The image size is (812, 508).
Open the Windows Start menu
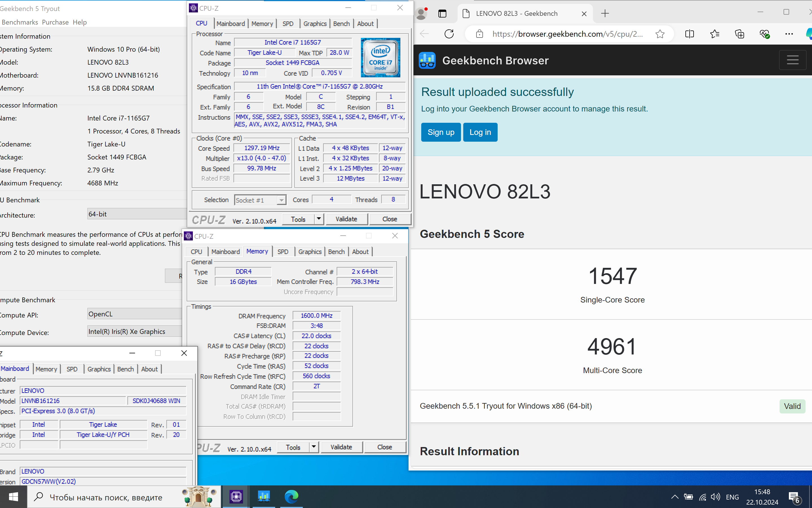[x=14, y=497]
